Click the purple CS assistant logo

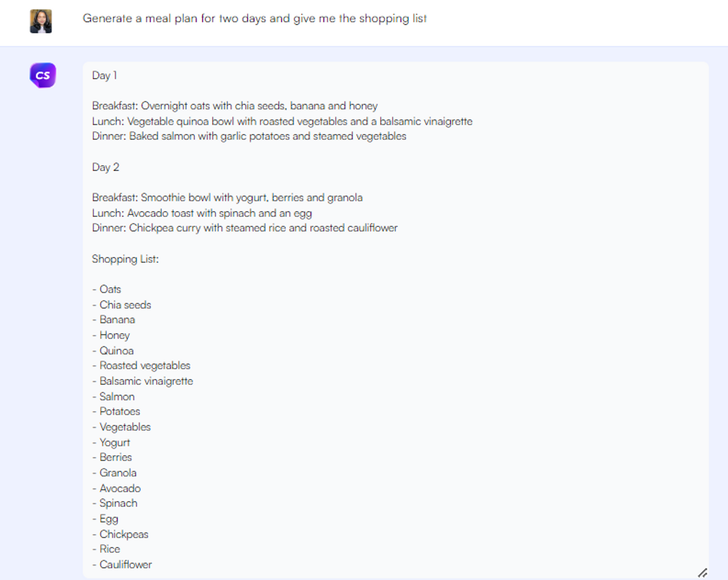point(43,75)
